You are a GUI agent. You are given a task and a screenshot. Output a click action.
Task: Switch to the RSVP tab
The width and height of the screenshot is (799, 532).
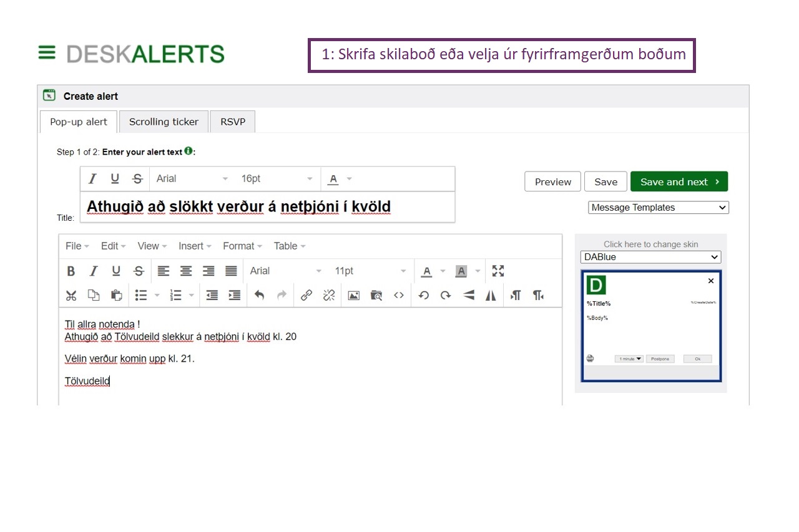tap(233, 122)
